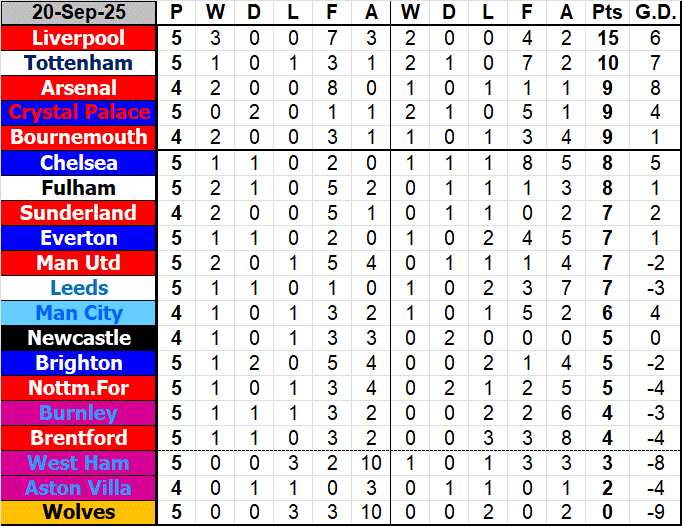Select the Wolves team cell
682x526 pixels.
pos(79,513)
